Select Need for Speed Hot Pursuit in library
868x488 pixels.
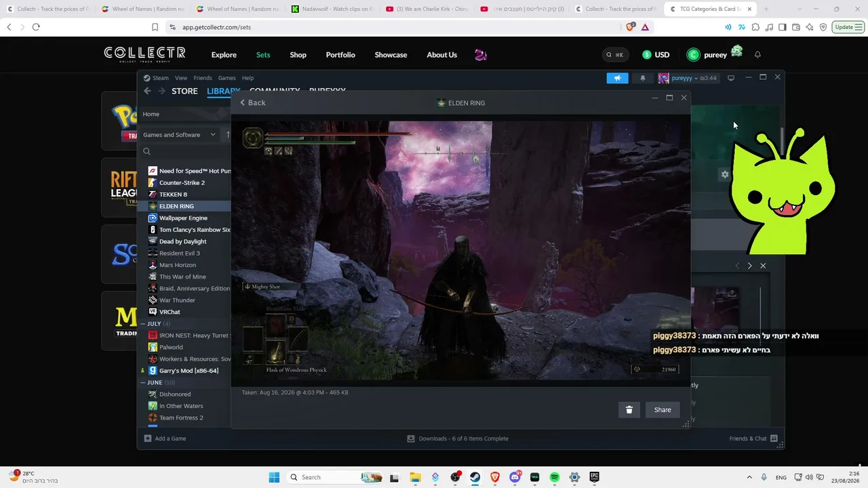(189, 171)
